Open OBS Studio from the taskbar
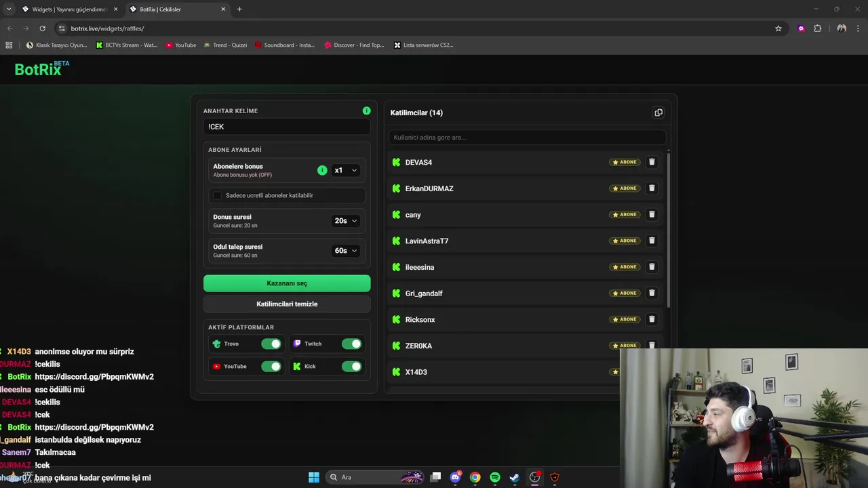Image resolution: width=868 pixels, height=488 pixels. pyautogui.click(x=535, y=477)
